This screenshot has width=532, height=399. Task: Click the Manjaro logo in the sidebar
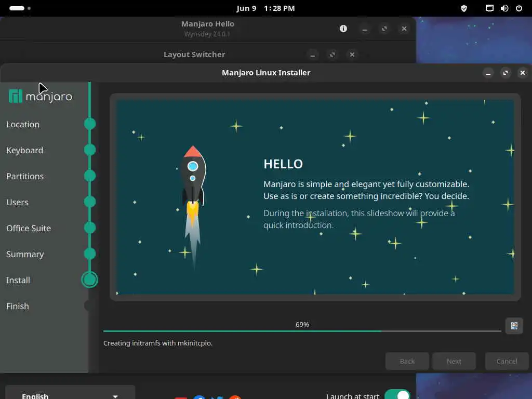tap(41, 96)
